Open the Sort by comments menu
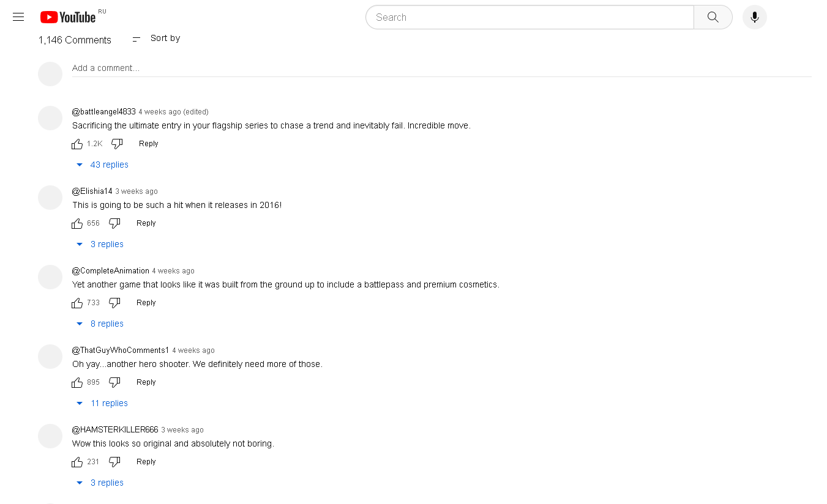The image size is (827, 504). 156,39
